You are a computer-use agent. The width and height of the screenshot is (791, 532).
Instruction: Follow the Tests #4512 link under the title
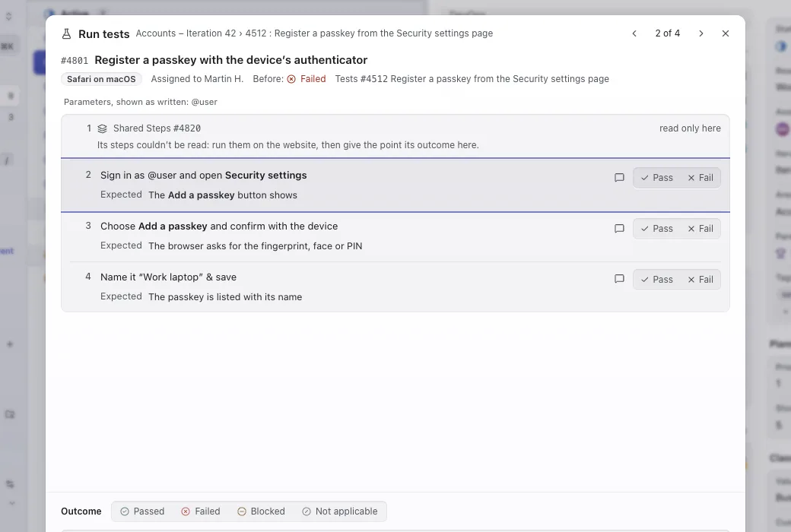click(x=472, y=79)
